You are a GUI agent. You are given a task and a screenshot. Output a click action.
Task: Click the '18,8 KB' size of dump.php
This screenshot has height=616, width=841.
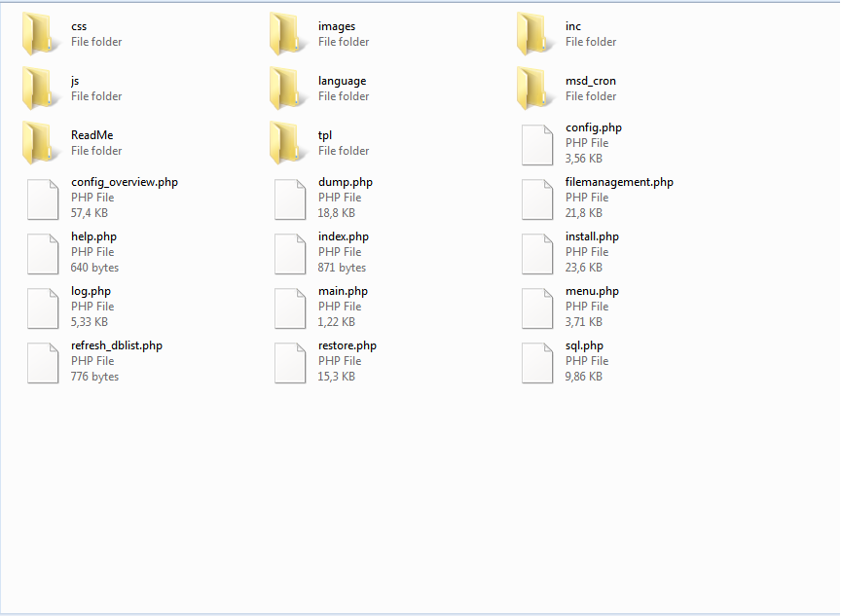pos(336,213)
